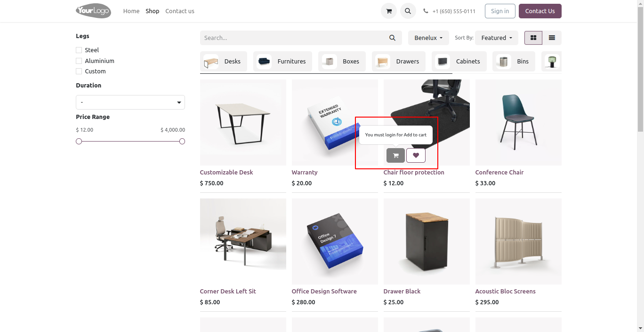Screen dimensions: 644x332
Task: Select the Bins category
Action: click(514, 61)
